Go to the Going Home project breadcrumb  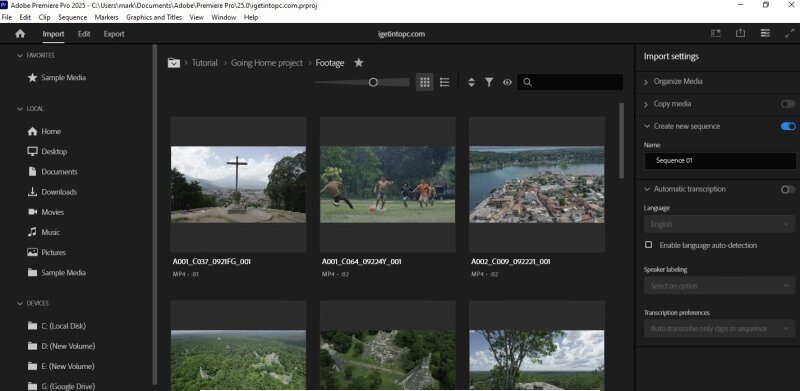click(x=267, y=63)
